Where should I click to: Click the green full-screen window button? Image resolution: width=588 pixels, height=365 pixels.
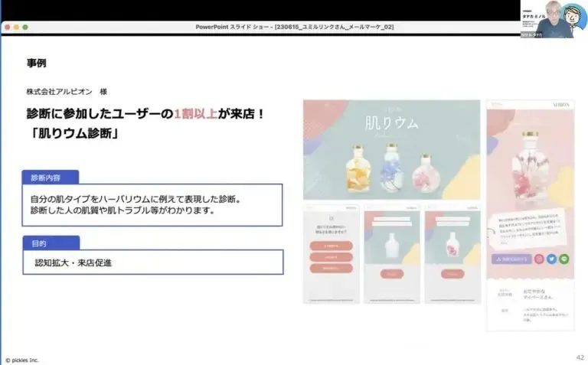pyautogui.click(x=25, y=28)
